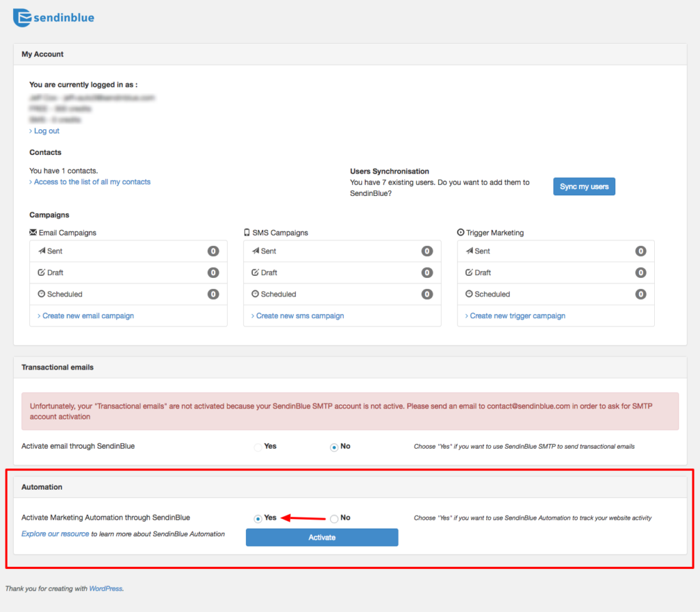This screenshot has height=612, width=700.
Task: Select No for Activate email through SendinBlue
Action: pyautogui.click(x=334, y=447)
